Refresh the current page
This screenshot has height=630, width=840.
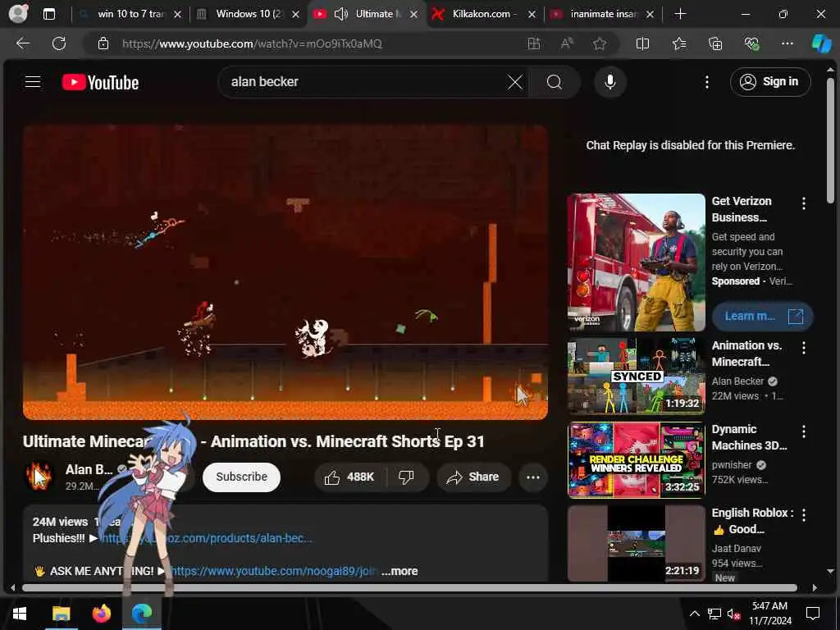[x=59, y=43]
